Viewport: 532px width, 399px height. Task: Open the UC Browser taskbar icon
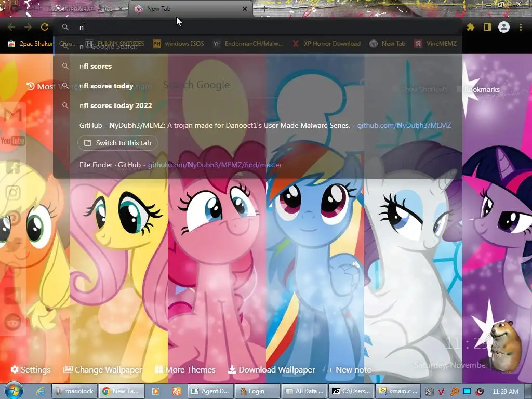[x=177, y=391]
